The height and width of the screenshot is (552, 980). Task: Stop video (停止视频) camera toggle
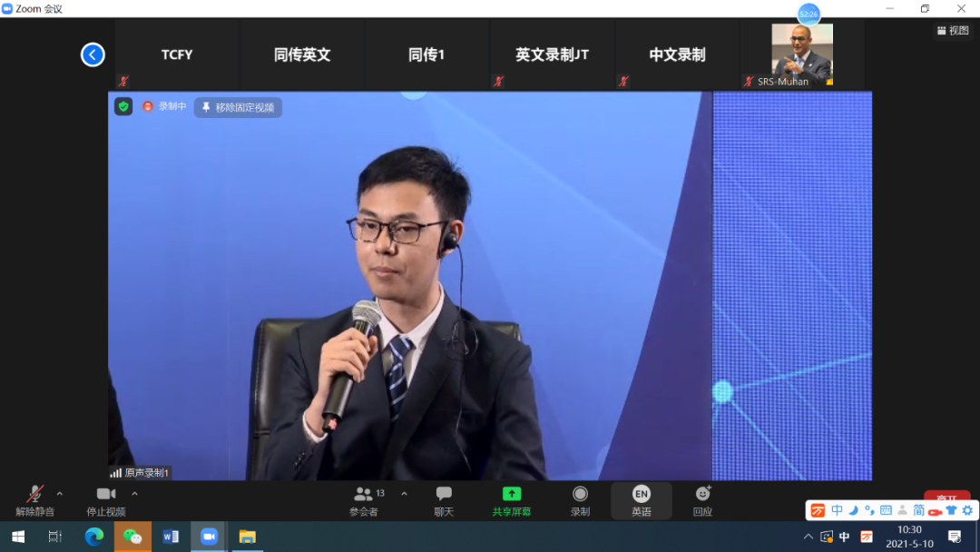[106, 494]
